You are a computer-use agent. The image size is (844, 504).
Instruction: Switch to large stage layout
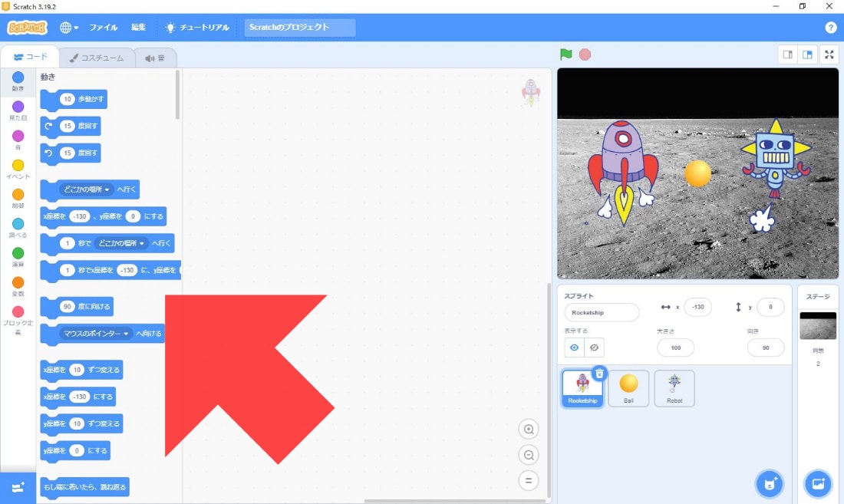pos(807,54)
